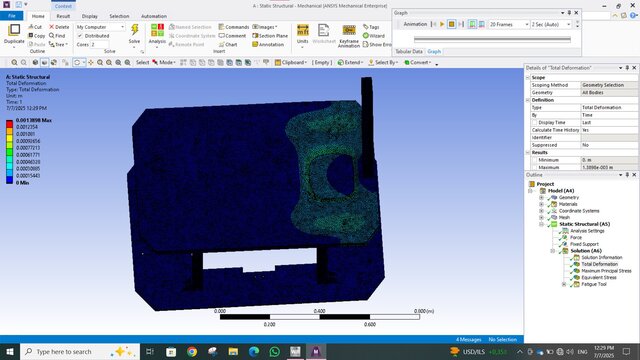Click the Delete command icon
The image size is (640, 360).
tap(52, 27)
